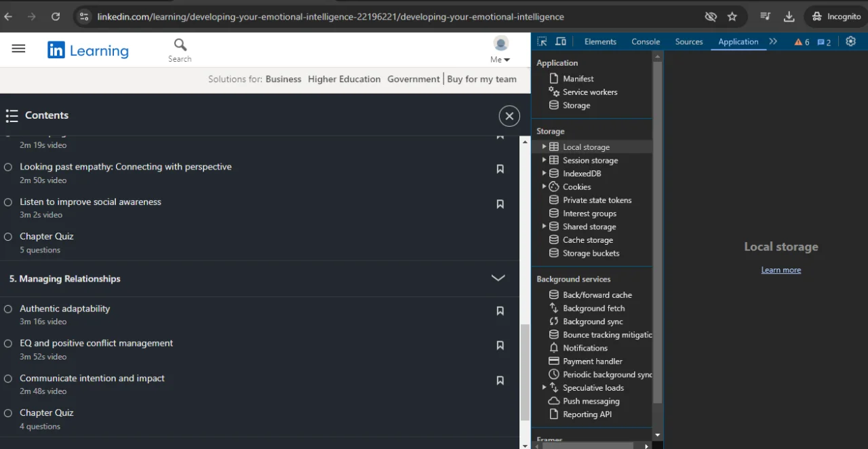Click the site settings icon in address bar
Screen dimensions: 868x449
click(x=83, y=16)
